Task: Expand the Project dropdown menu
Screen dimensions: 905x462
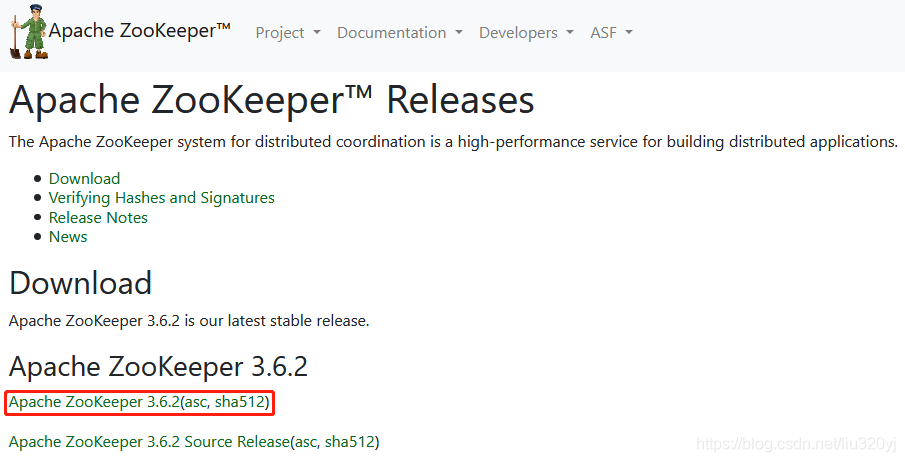Action: 288,33
